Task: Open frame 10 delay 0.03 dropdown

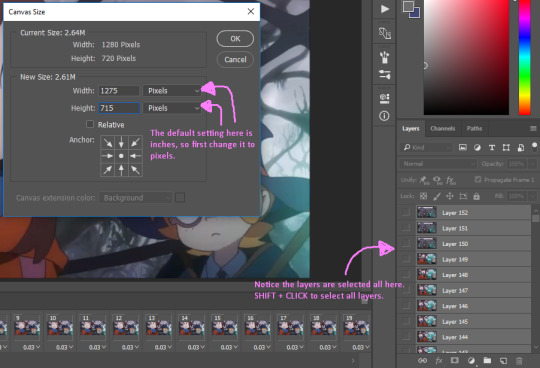Action: click(x=64, y=347)
